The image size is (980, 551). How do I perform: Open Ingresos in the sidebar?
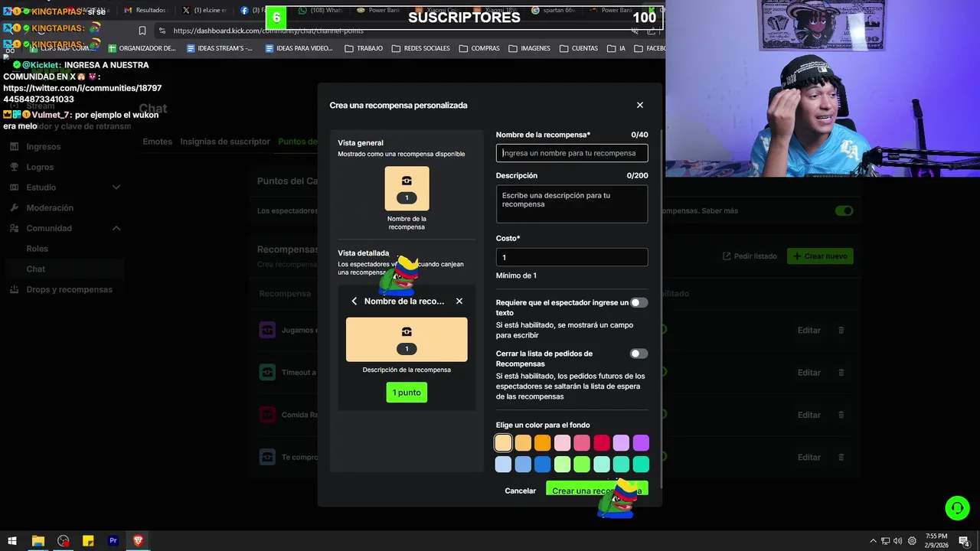coord(44,147)
